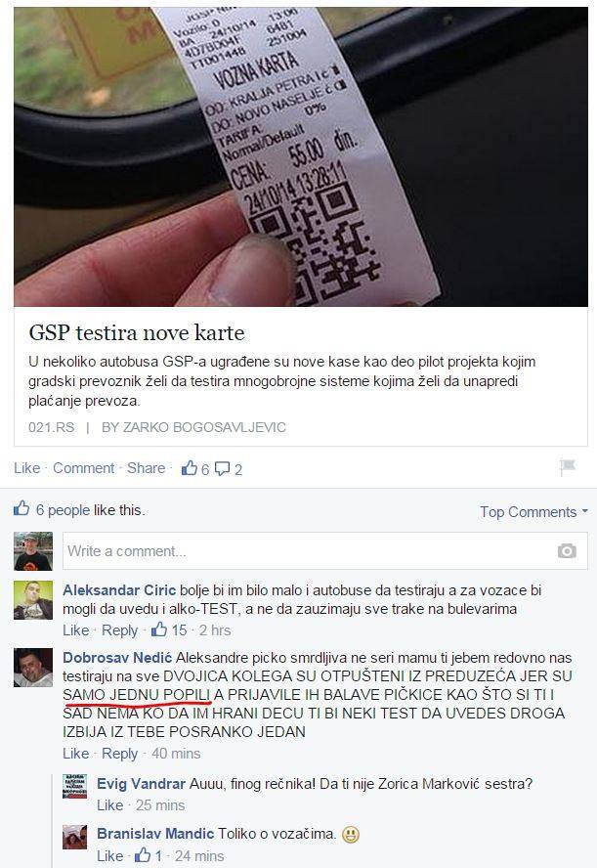597x868 pixels.
Task: Reply to Dobrosav Nedić's comment
Action: tap(119, 754)
